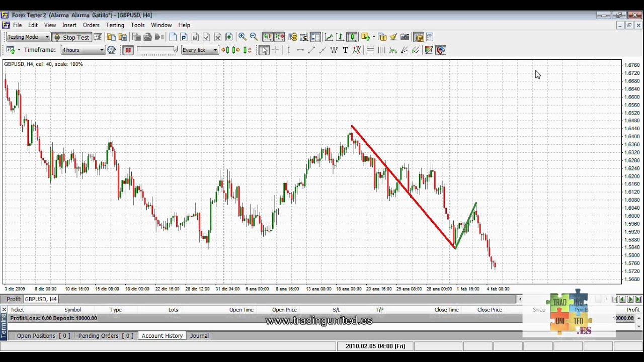The height and width of the screenshot is (362, 644).
Task: Select the horizontal line drawing tool
Action: (300, 50)
